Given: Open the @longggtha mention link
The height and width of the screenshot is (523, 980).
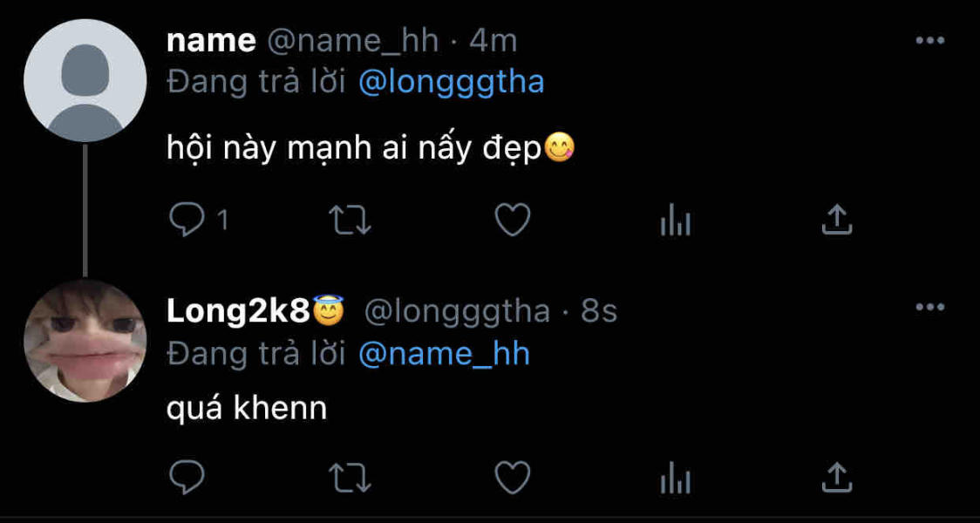Looking at the screenshot, I should (x=451, y=82).
